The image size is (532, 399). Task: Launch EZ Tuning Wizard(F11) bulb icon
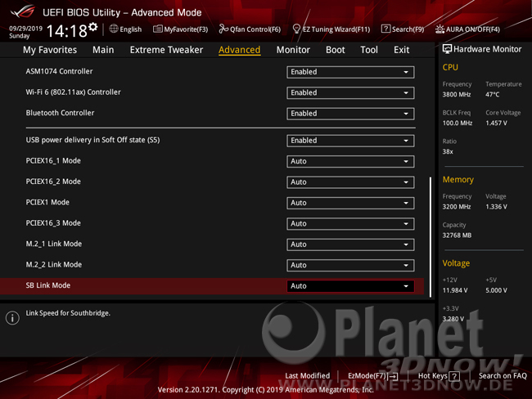(x=296, y=29)
